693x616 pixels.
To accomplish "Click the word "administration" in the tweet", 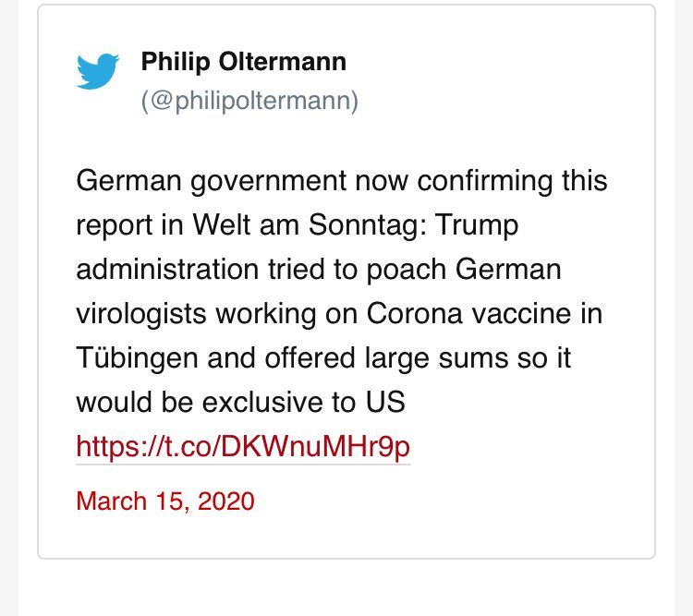I will tap(167, 269).
